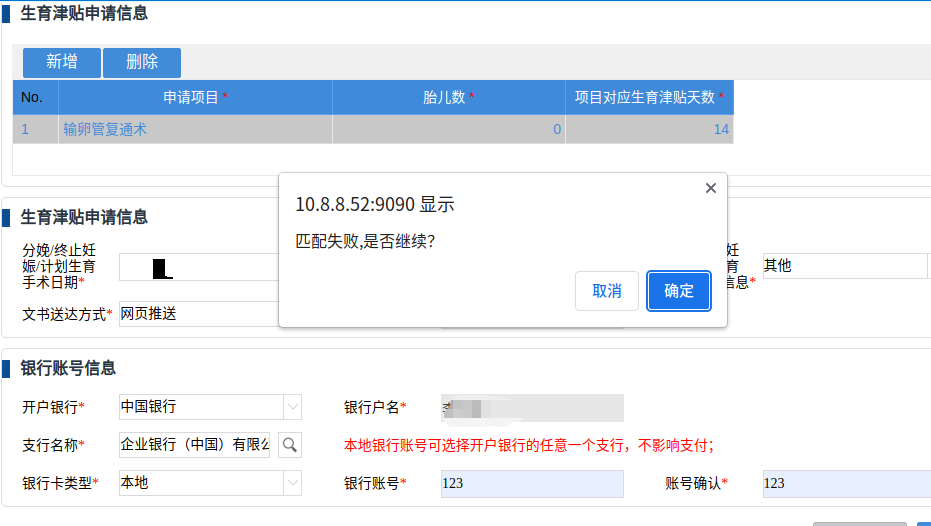Screen dimensions: 931x526
Task: Click the 账号确认 input field
Action: [846, 484]
